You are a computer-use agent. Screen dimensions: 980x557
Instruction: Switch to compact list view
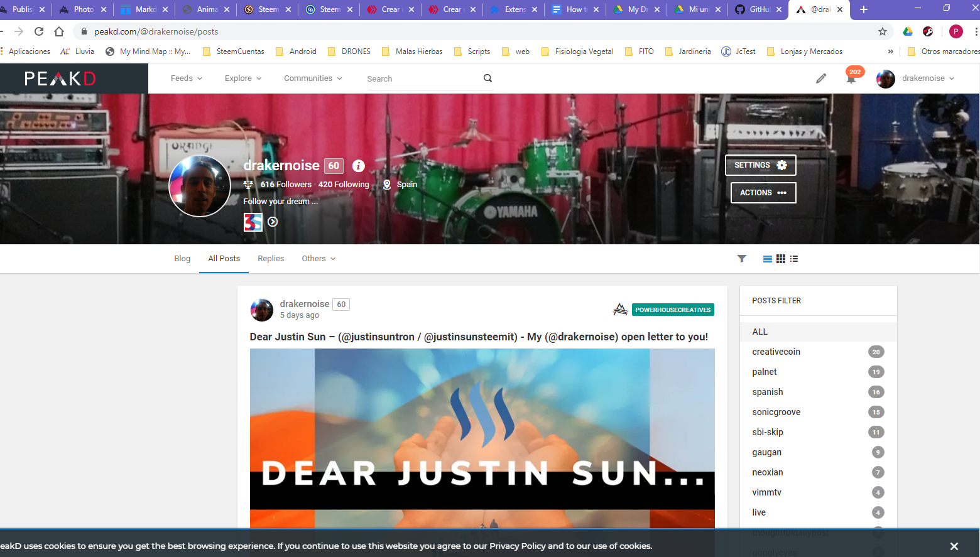pos(794,259)
